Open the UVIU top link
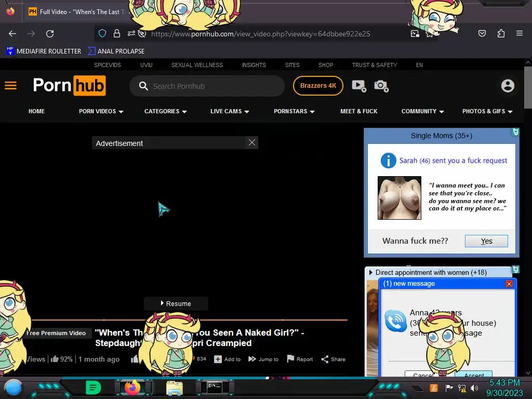 [x=146, y=65]
